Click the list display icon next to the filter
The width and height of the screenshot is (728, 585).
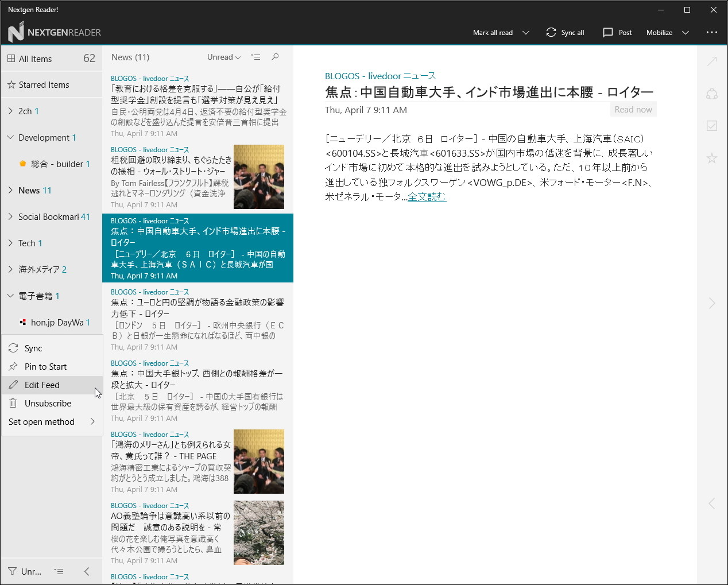tap(59, 571)
